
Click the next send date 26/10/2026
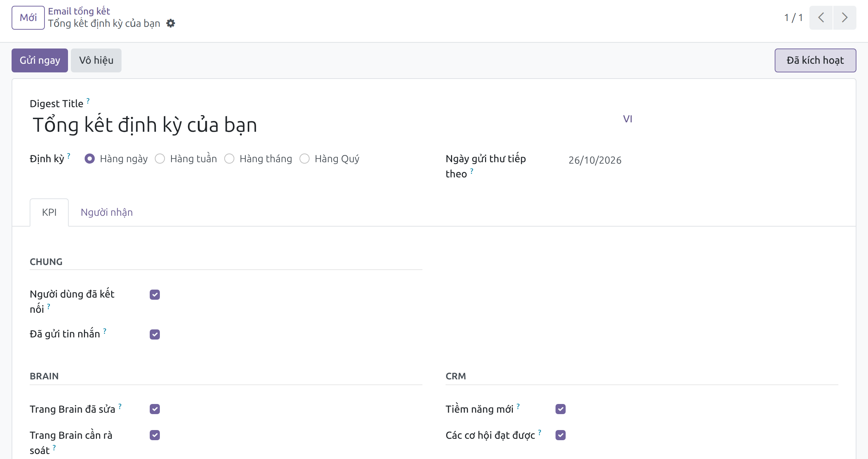[x=595, y=160]
